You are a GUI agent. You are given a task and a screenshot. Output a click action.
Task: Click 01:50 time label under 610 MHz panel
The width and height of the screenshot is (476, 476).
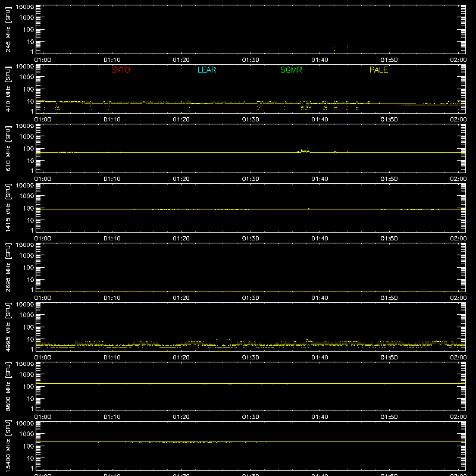(x=389, y=179)
